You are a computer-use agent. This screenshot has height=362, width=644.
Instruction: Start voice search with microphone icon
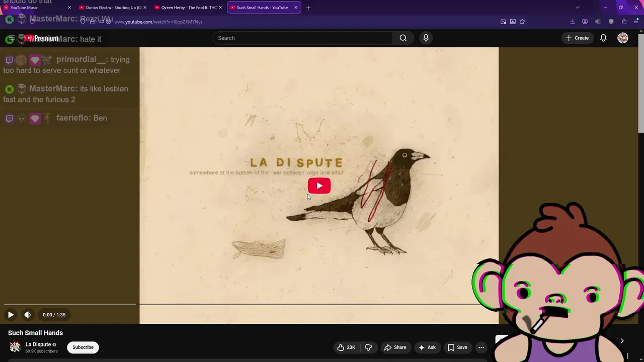click(426, 38)
